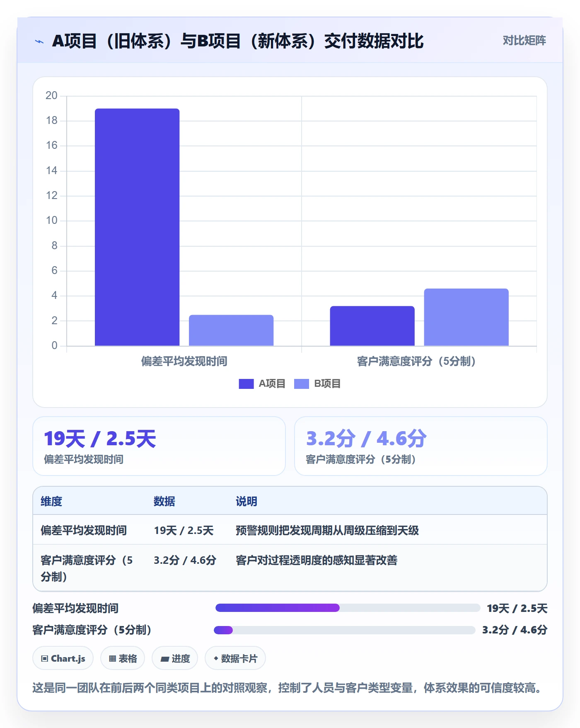Click table cell 预警规则把发现周期从周级压缩到天级

[327, 530]
